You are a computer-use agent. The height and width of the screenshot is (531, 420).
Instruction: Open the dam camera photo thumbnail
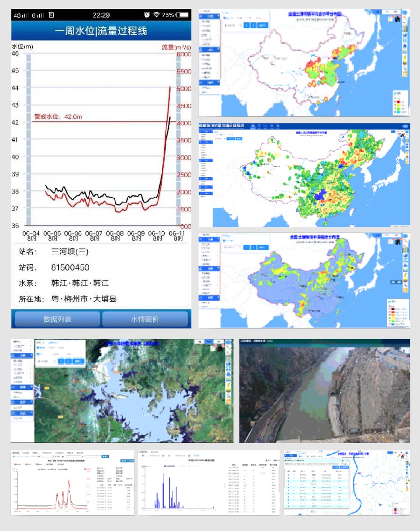point(324,391)
